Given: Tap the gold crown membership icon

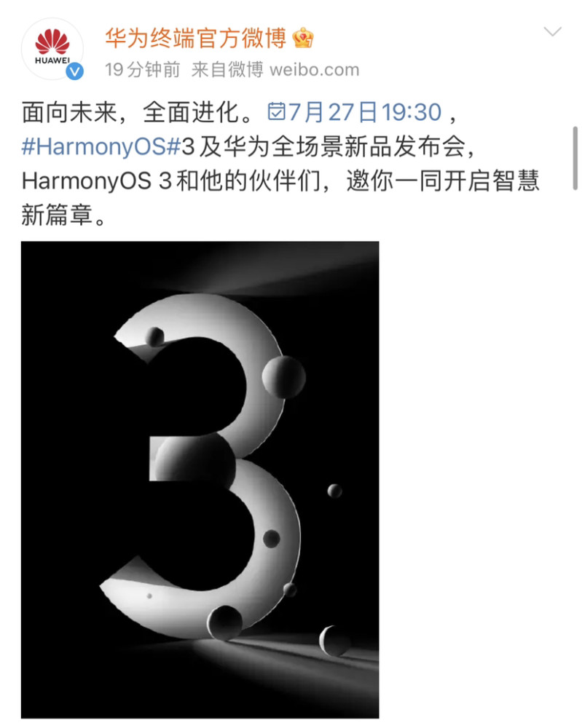Looking at the screenshot, I should click(303, 38).
